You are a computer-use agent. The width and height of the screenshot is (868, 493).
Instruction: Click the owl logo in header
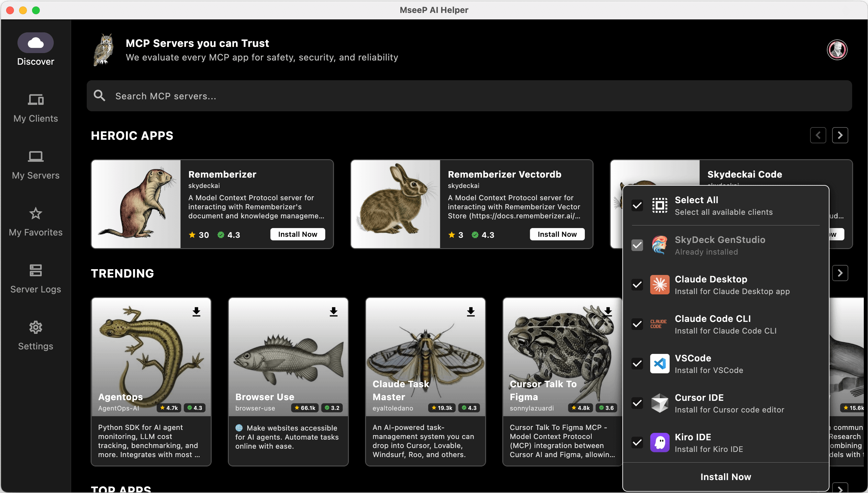(104, 50)
